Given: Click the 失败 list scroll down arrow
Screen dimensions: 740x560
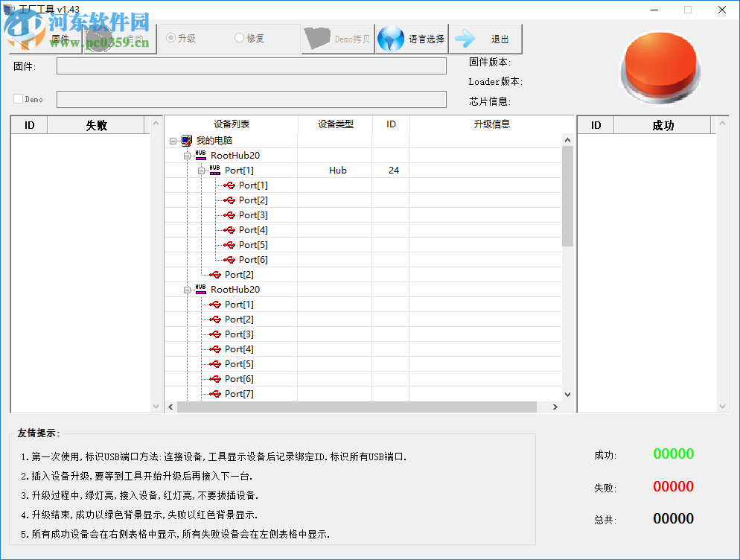Looking at the screenshot, I should tap(156, 407).
